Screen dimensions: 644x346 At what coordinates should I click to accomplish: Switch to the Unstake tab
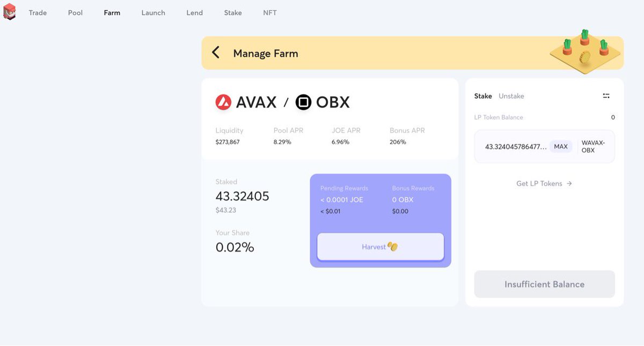click(x=511, y=96)
